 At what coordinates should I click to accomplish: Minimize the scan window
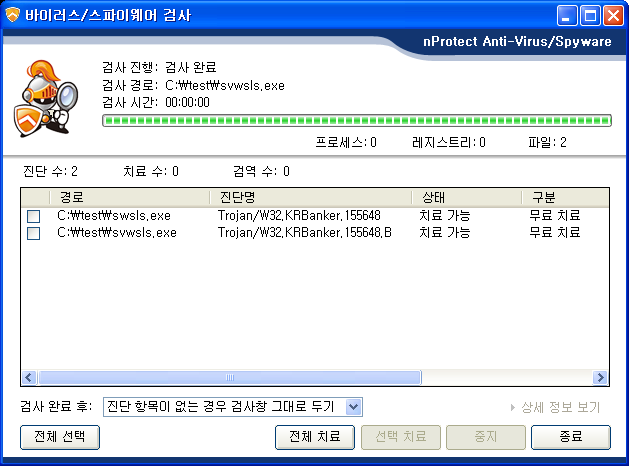[x=567, y=16]
